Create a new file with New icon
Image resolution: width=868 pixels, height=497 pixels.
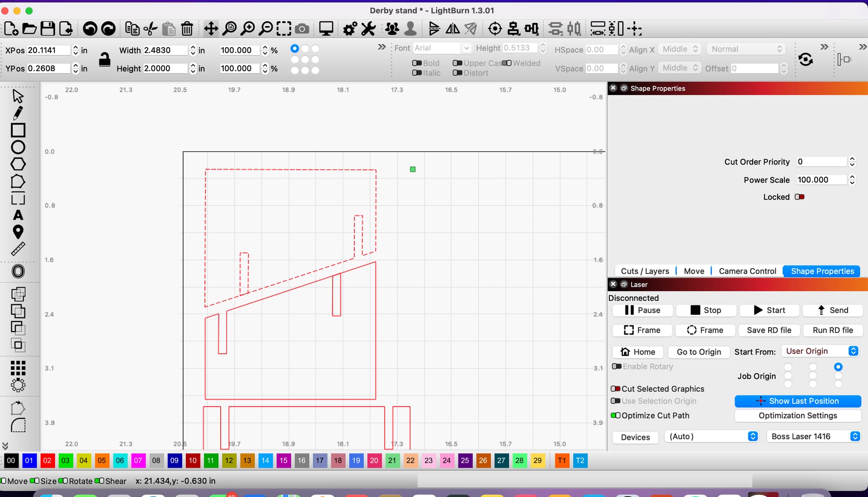(x=11, y=29)
